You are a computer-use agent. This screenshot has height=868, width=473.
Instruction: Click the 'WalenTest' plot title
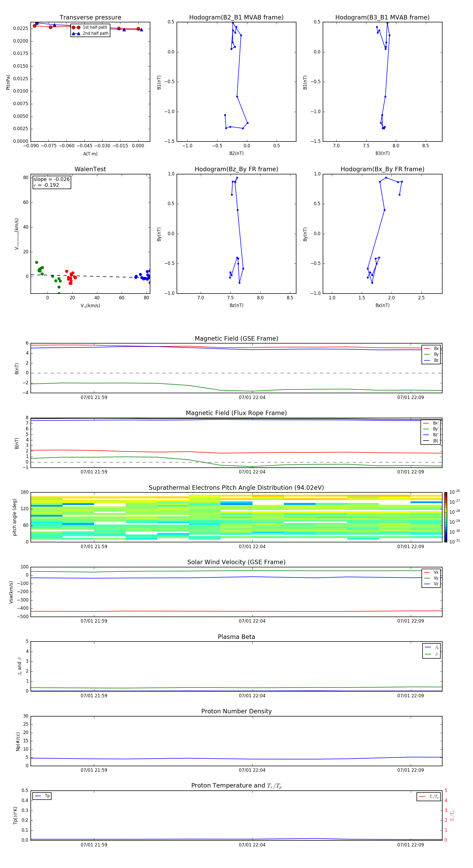[90, 169]
